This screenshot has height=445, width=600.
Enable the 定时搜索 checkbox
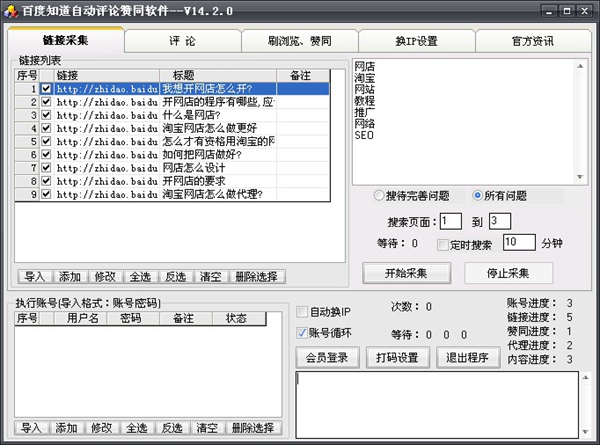(x=443, y=243)
